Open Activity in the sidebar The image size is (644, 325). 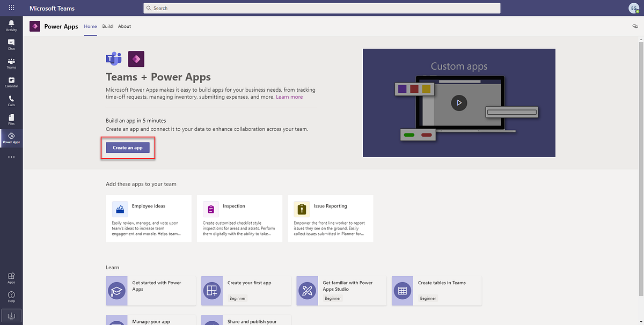click(x=11, y=25)
